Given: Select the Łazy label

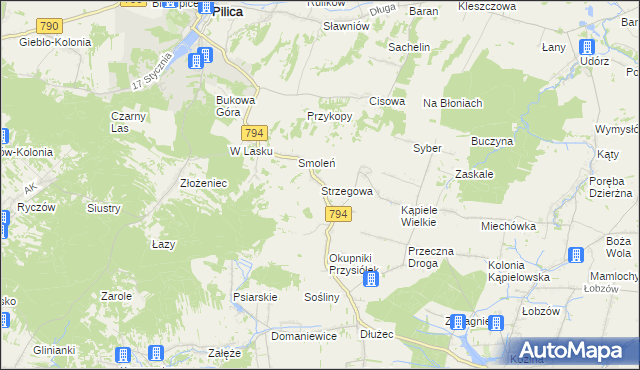Looking at the screenshot, I should (164, 244).
